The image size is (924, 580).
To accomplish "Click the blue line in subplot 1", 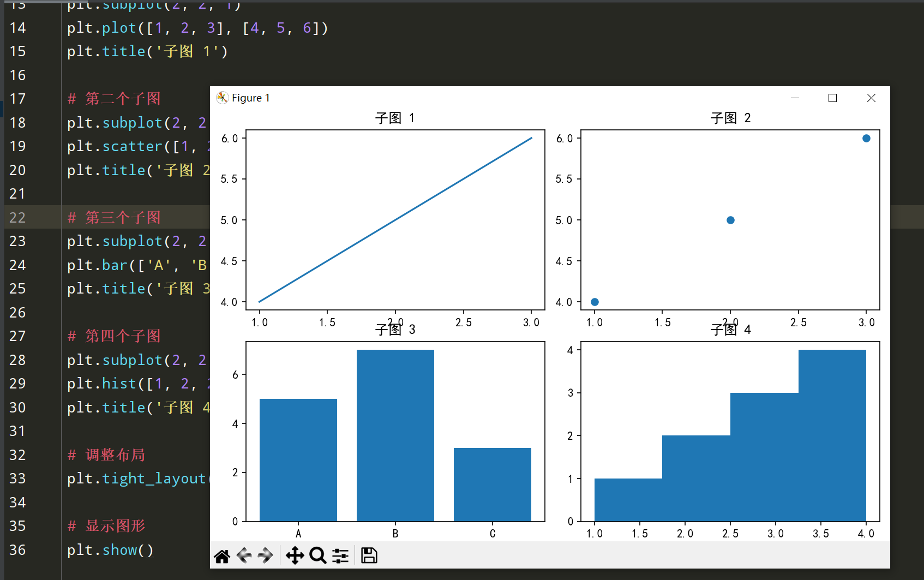I will 395,220.
